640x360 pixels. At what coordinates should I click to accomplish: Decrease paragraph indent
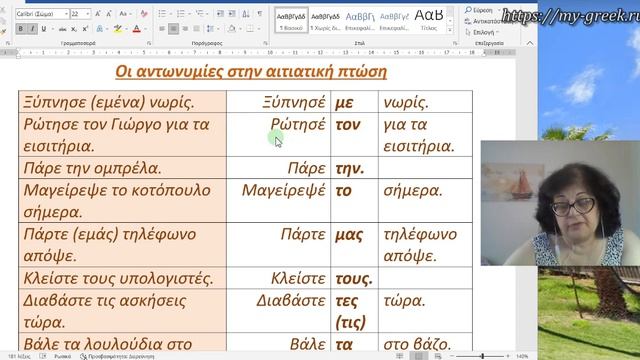point(220,14)
